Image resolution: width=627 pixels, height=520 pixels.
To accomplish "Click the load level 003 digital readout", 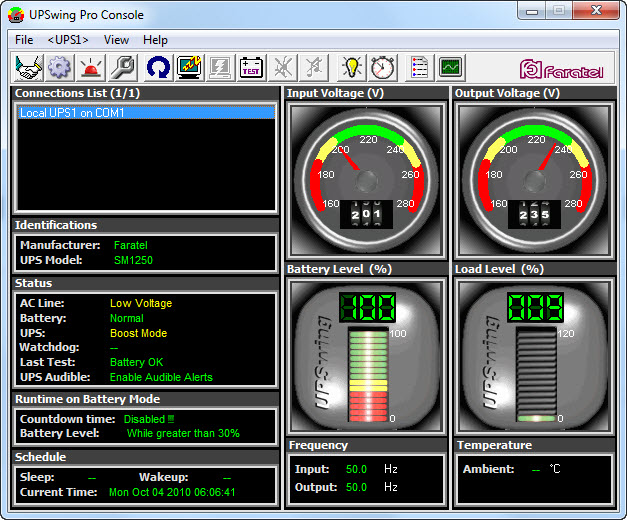I will (x=535, y=307).
